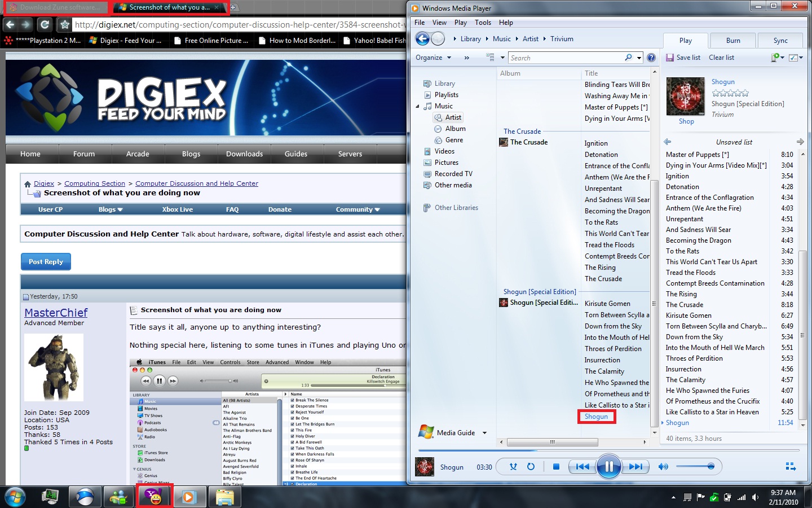Click the playback seek bar
Image resolution: width=812 pixels, height=508 pixels.
click(x=608, y=450)
